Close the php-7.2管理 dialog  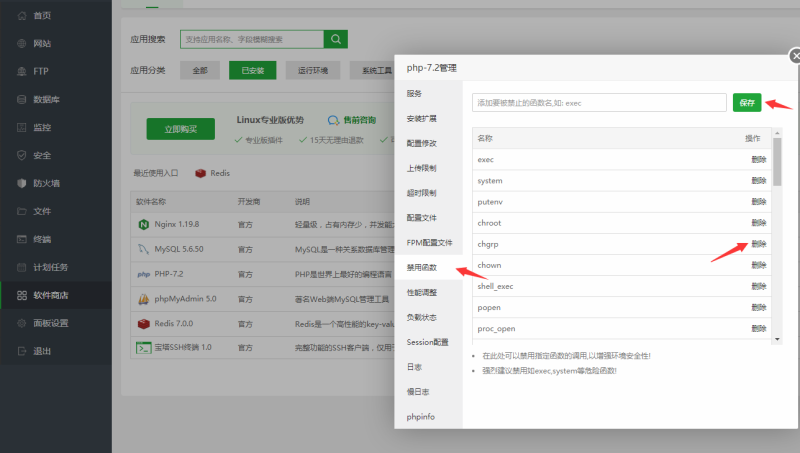click(x=795, y=56)
